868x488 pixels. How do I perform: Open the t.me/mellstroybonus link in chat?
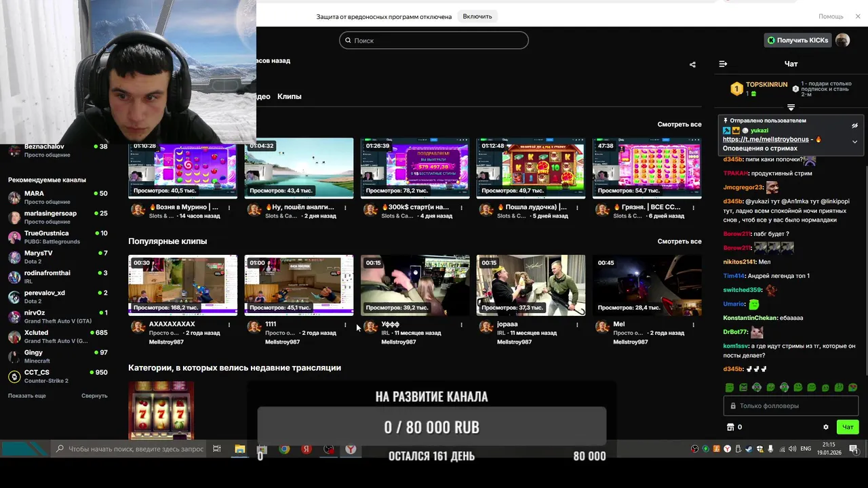[766, 139]
